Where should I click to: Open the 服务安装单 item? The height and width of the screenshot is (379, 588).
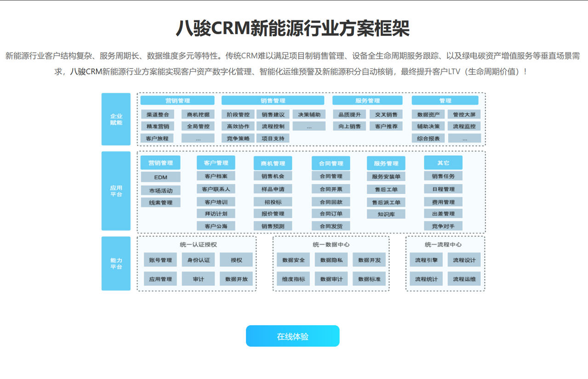pyautogui.click(x=386, y=176)
